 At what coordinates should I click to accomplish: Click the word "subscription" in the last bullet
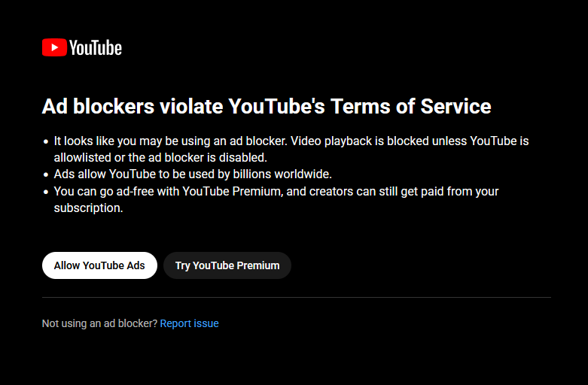[86, 208]
